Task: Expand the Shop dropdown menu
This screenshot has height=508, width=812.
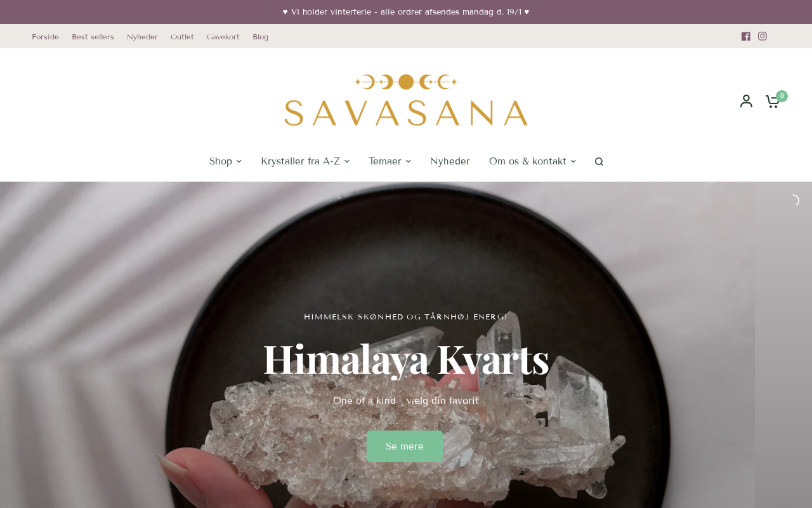Action: (225, 161)
